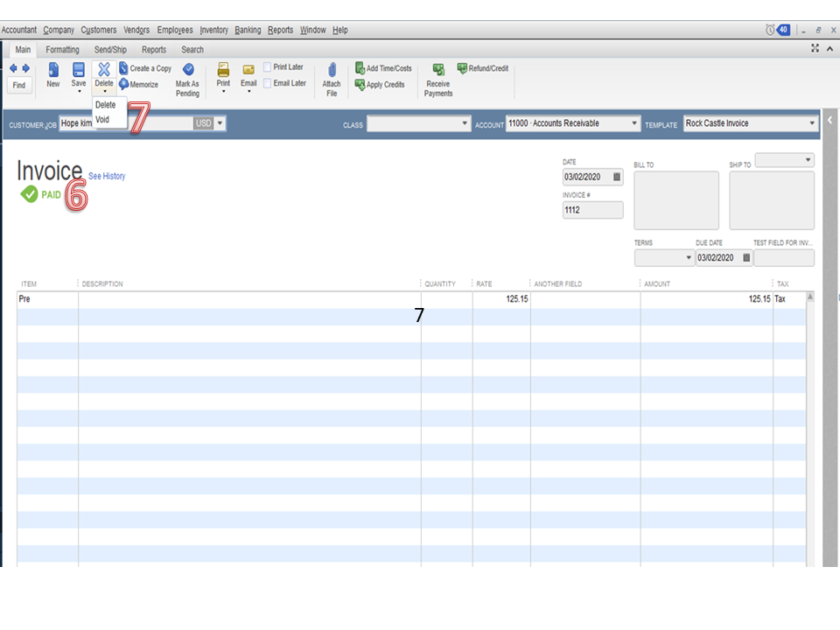Image resolution: width=840 pixels, height=630 pixels.
Task: Open the Help menu
Action: [x=340, y=30]
